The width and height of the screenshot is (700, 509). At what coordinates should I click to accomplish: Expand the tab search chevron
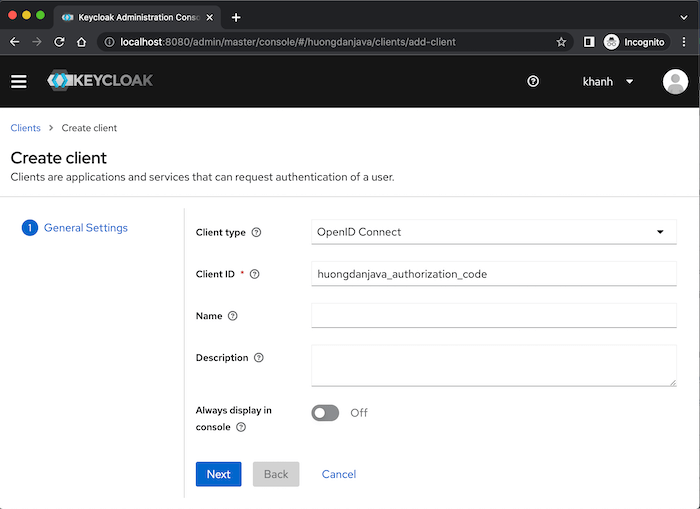click(x=683, y=17)
